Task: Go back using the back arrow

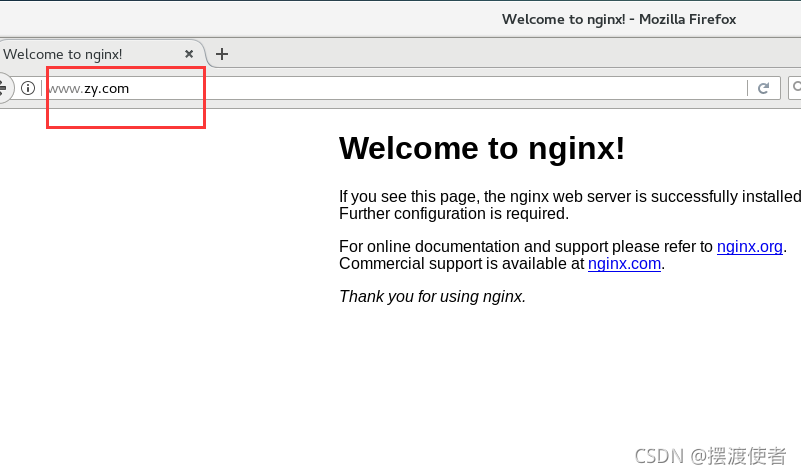Action: click(x=3, y=88)
